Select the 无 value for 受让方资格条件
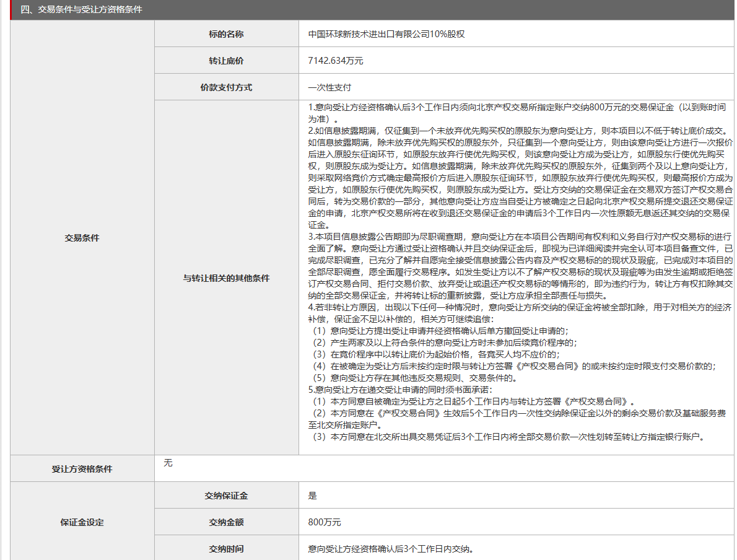Screen dimensions: 737x560 click(168, 463)
